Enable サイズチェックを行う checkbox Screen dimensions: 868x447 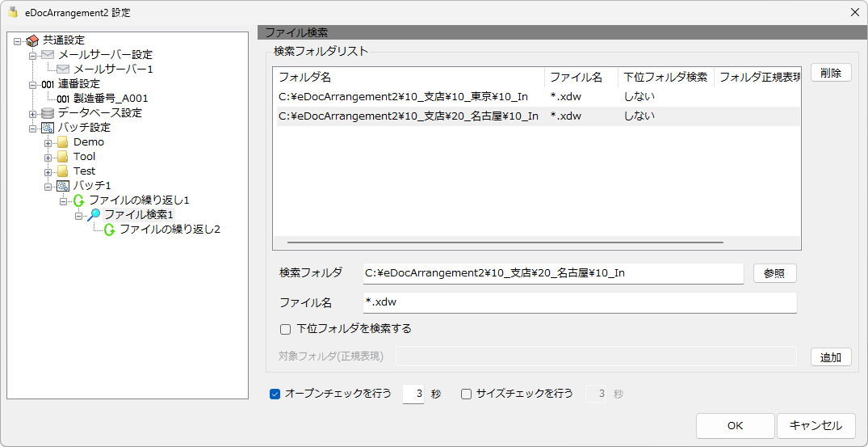coord(466,394)
